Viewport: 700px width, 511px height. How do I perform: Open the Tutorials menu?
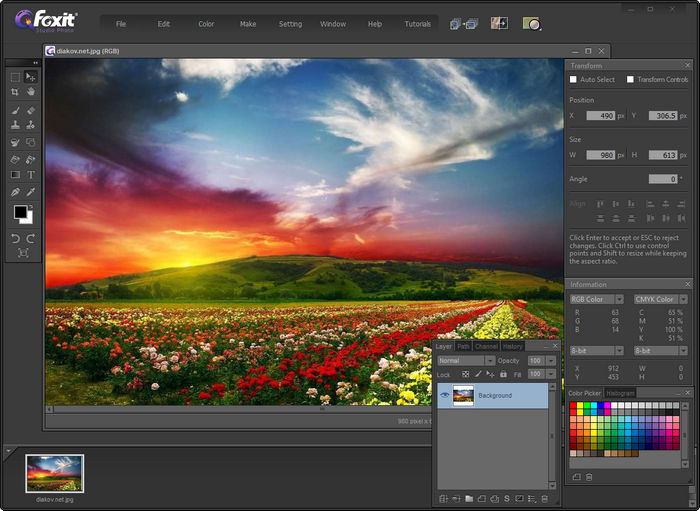[417, 23]
